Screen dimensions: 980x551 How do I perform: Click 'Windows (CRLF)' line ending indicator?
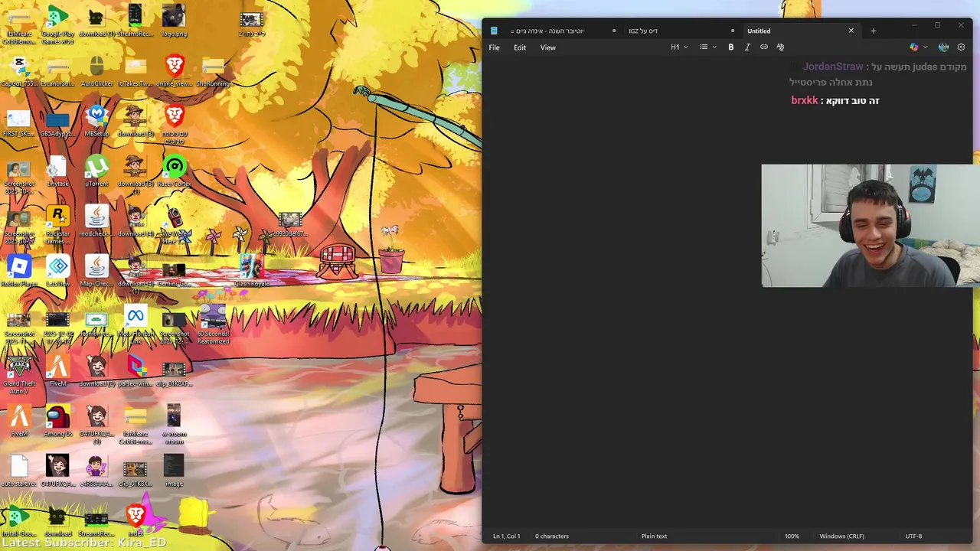click(841, 536)
